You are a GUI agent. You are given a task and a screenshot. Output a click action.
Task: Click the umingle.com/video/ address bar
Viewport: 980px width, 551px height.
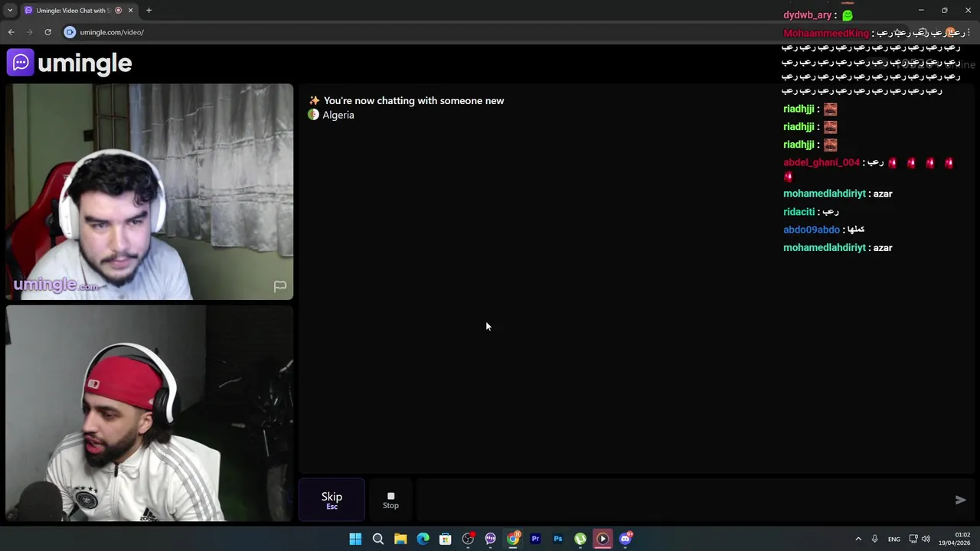point(112,32)
